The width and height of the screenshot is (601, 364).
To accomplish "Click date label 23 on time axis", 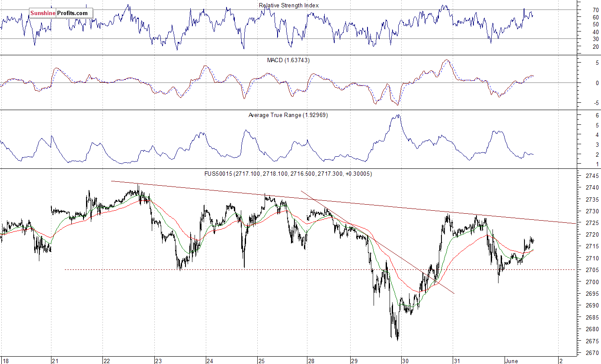I will click(158, 361).
